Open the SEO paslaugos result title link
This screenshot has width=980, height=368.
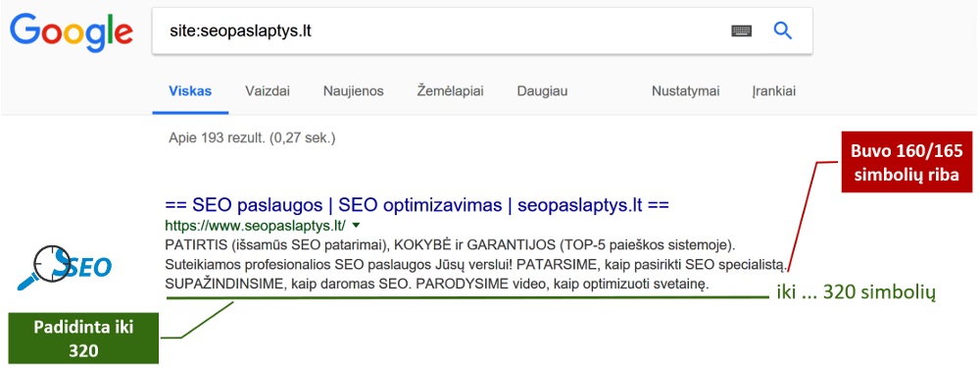point(416,205)
